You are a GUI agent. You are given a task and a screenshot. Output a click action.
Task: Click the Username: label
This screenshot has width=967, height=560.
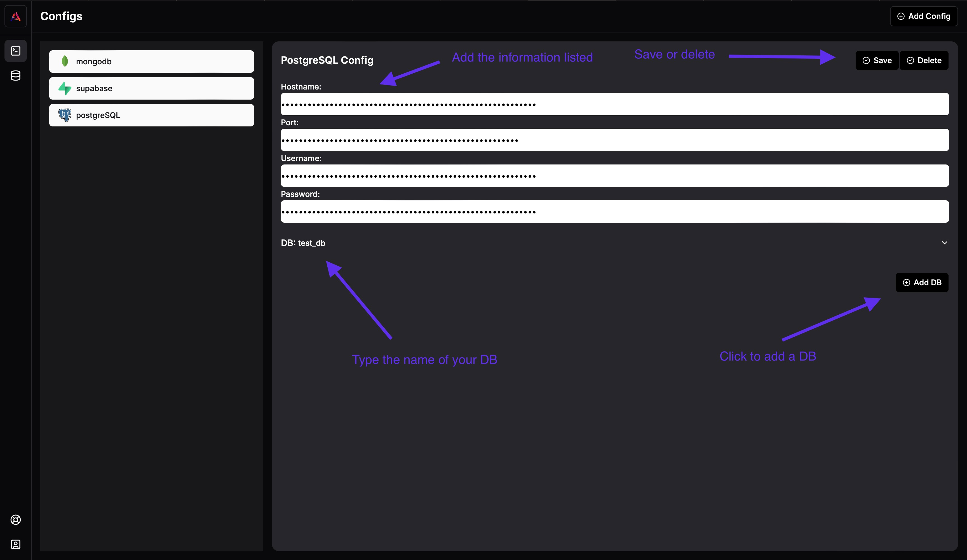pos(301,158)
